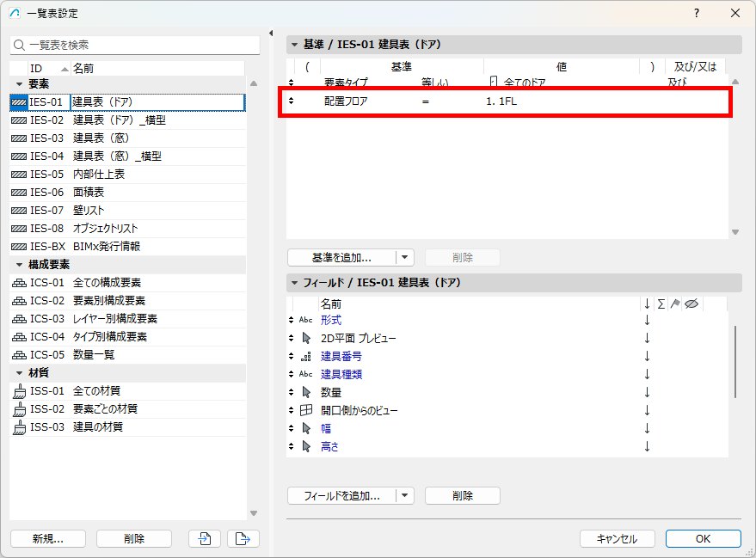756x558 pixels.
Task: Click the フィールドを追加... button
Action: point(341,495)
